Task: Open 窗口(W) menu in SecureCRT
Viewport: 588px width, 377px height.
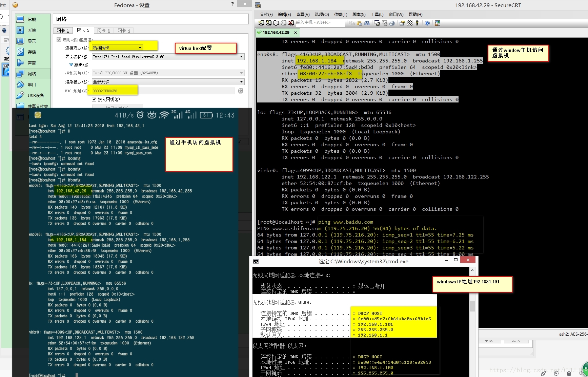Action: pos(396,14)
